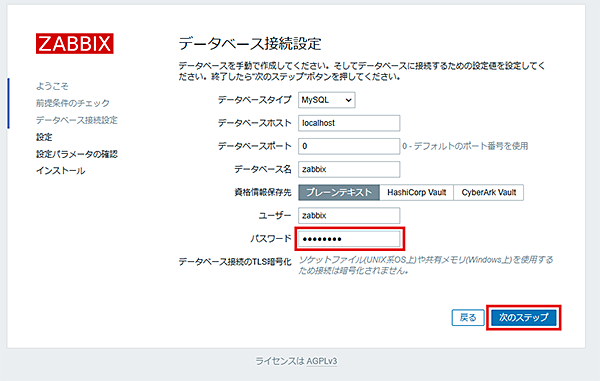Click the ZABBIX logo
The height and width of the screenshot is (381, 600).
[75, 43]
